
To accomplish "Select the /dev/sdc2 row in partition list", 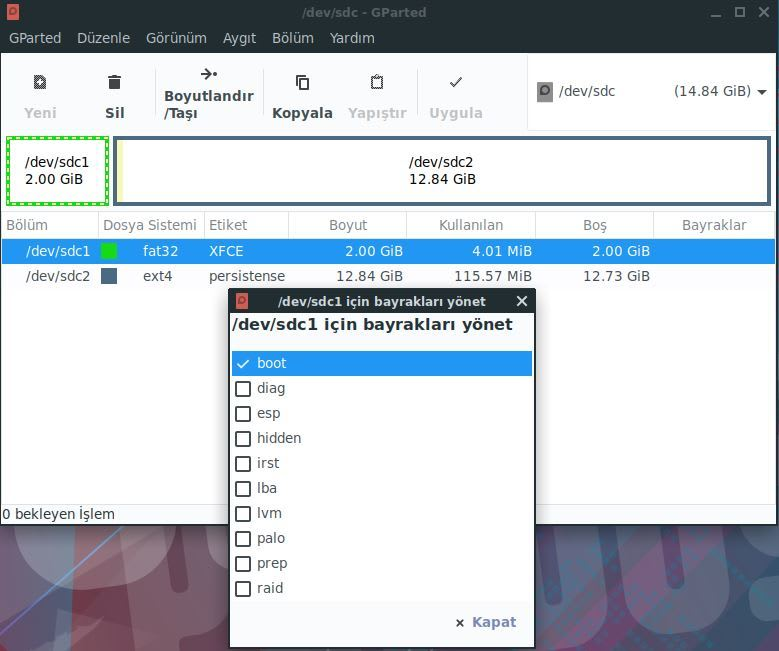I will [x=388, y=276].
